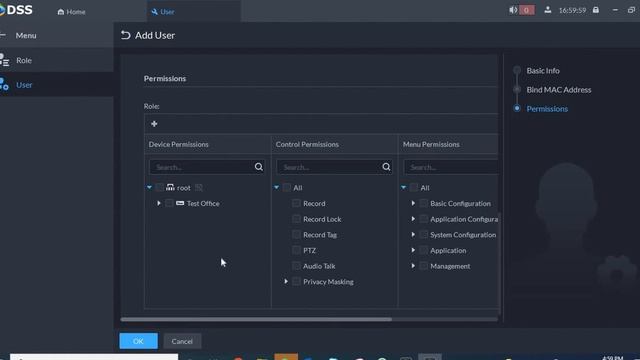640x360 pixels.
Task: Collapse the Control Permissions All arrow
Action: click(276, 187)
